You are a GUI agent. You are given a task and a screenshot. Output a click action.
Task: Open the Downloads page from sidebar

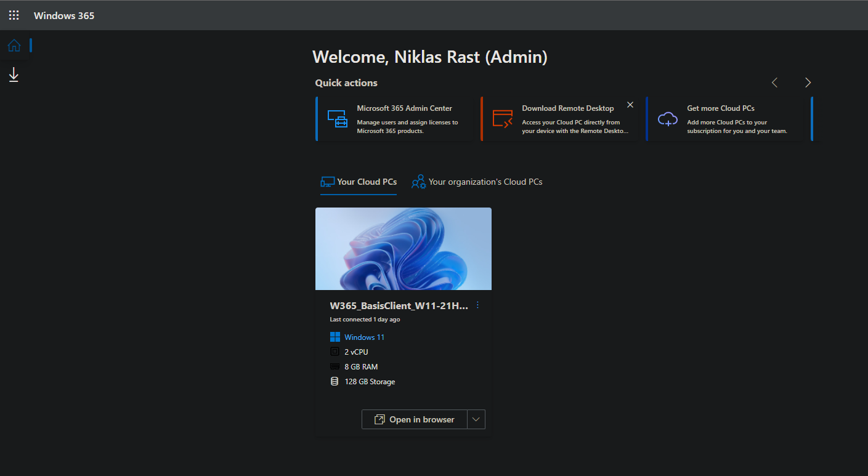point(14,75)
